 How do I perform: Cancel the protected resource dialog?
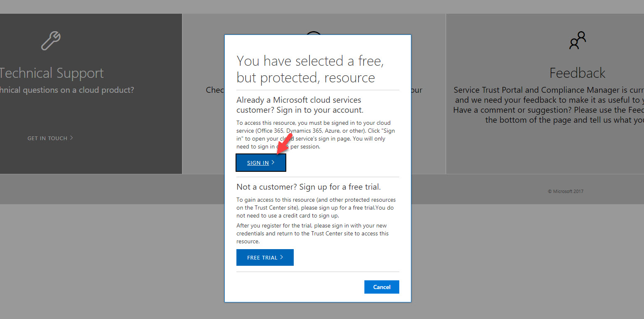click(382, 287)
